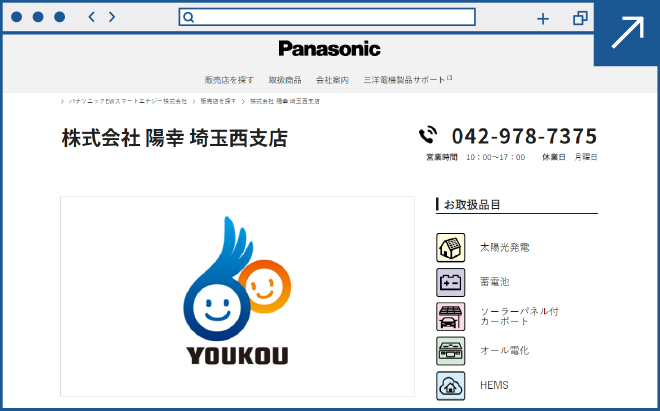
Task: Click business hours 10:00~17:00 text
Action: [x=495, y=157]
